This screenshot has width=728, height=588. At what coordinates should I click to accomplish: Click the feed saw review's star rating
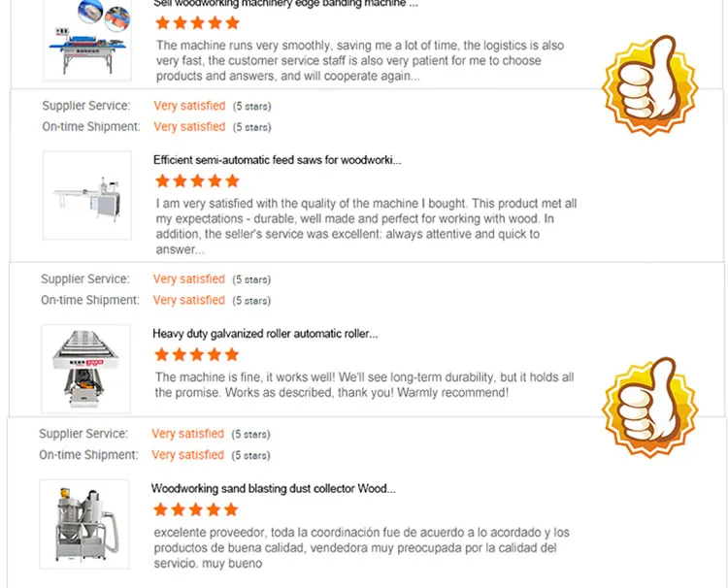coord(197,180)
